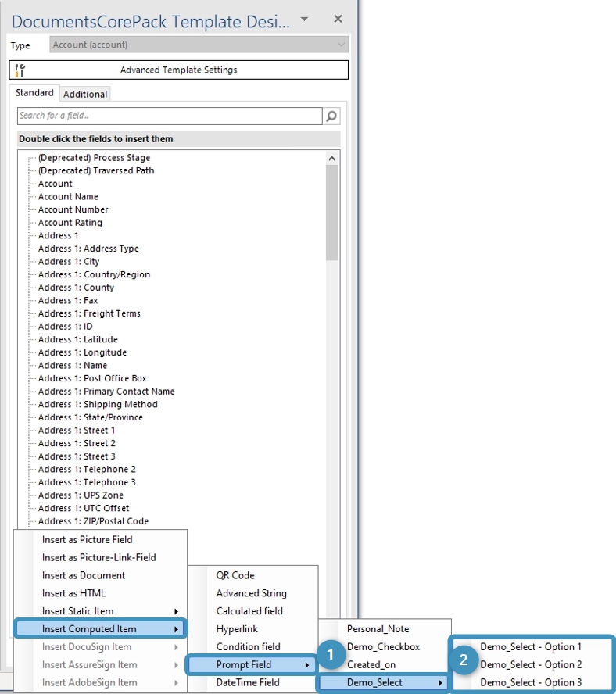Choose Insert as Picture-Link-Field

pos(101,557)
